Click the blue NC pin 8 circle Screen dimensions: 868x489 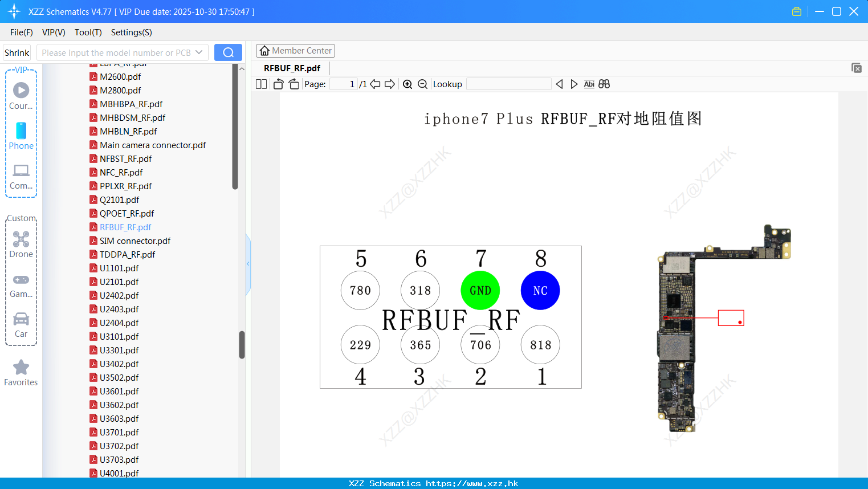coord(540,290)
